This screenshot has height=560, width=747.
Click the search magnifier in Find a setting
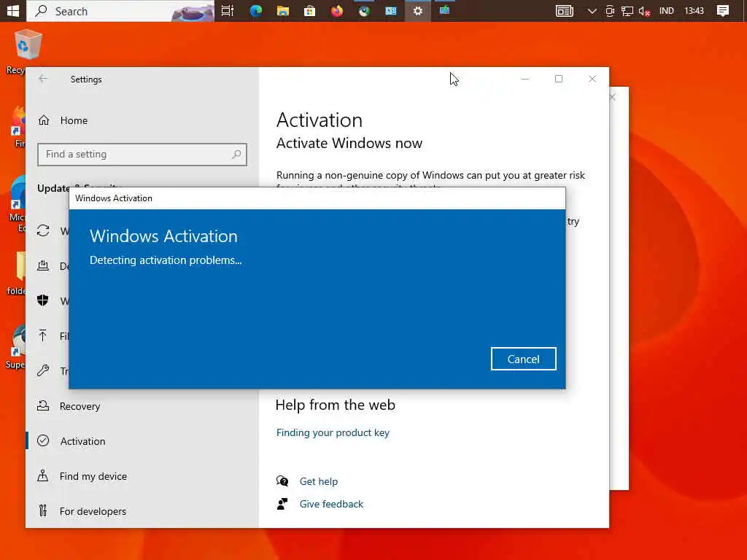point(236,155)
